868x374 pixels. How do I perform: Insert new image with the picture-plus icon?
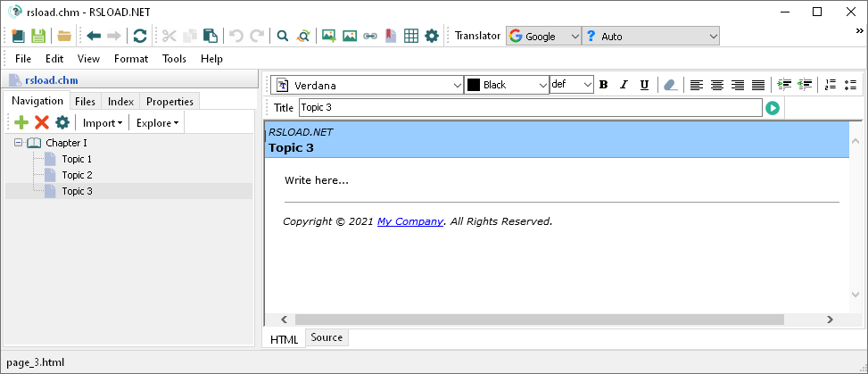[x=329, y=36]
